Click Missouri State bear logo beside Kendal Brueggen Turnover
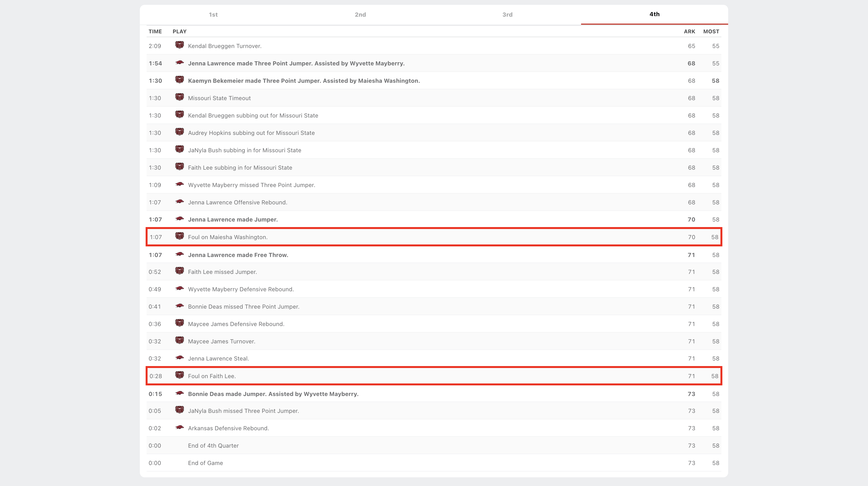This screenshot has width=868, height=486. coord(179,45)
